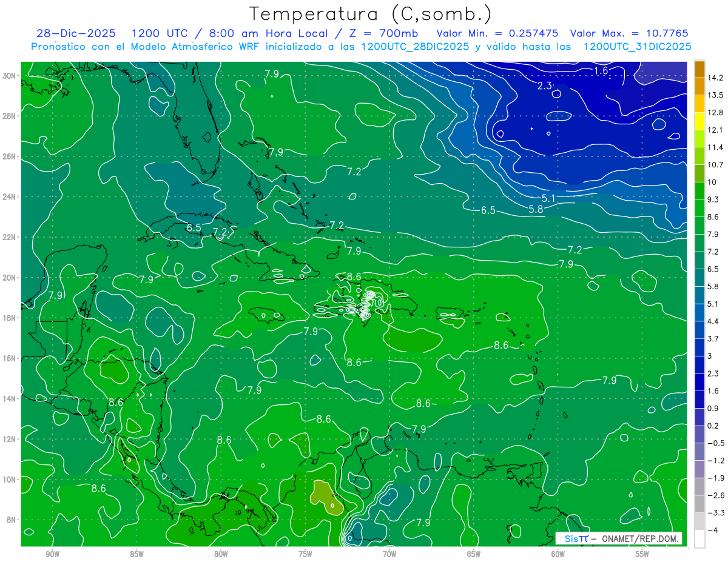Viewport: 728px width, 562px height.
Task: Click the latitude axis label "18N"
Action: (10, 318)
